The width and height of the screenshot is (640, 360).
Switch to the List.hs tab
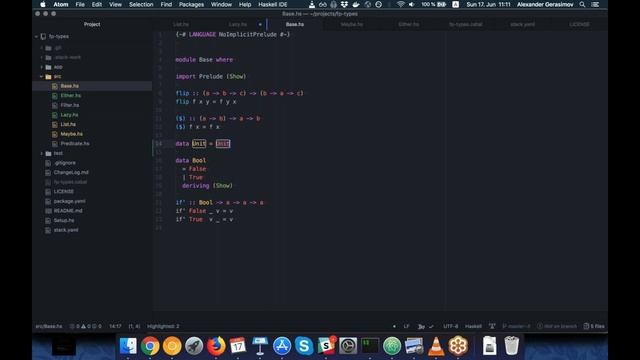pyautogui.click(x=181, y=24)
